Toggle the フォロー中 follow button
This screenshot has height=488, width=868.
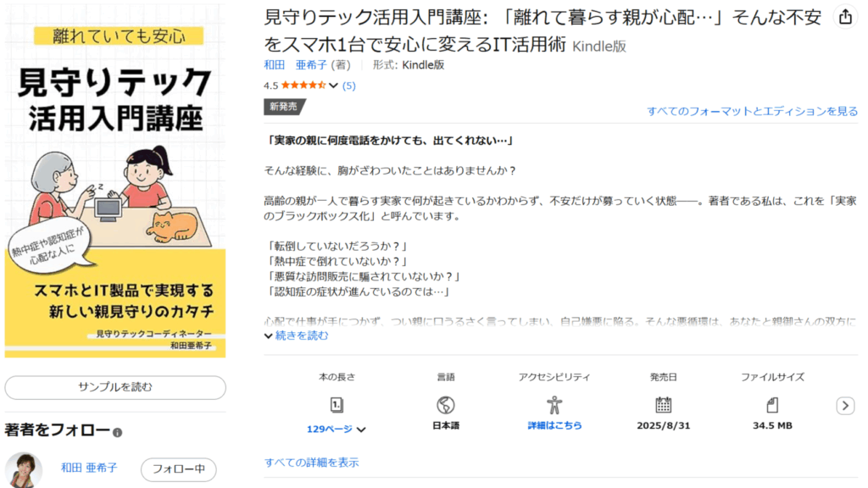(x=178, y=469)
